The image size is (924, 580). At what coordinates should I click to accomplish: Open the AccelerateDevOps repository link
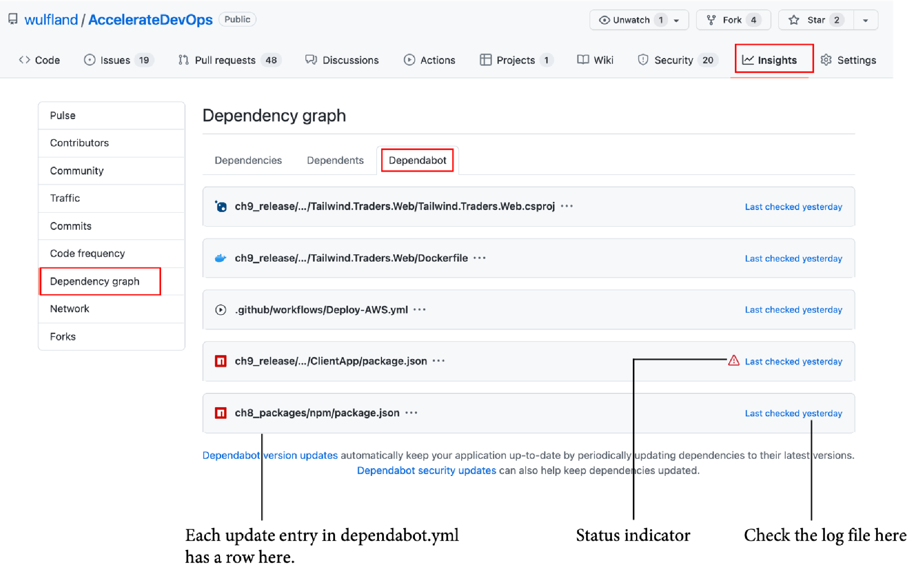point(150,20)
